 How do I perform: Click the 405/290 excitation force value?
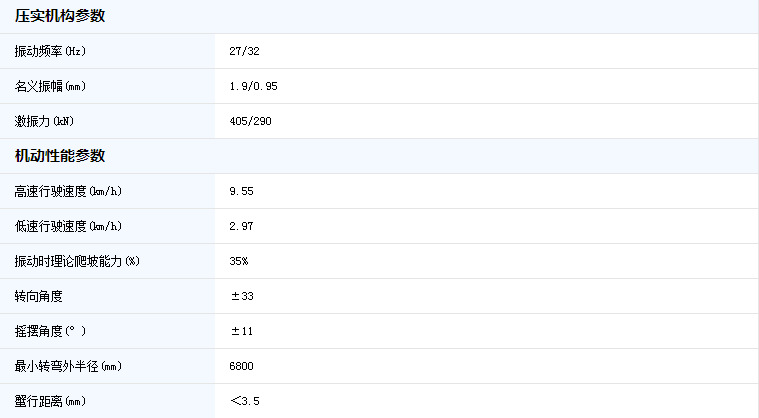pyautogui.click(x=250, y=121)
